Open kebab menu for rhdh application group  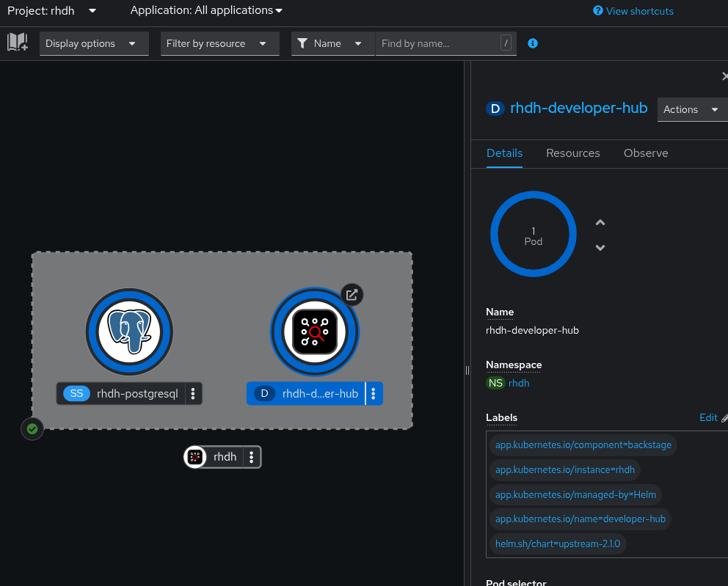pyautogui.click(x=252, y=457)
